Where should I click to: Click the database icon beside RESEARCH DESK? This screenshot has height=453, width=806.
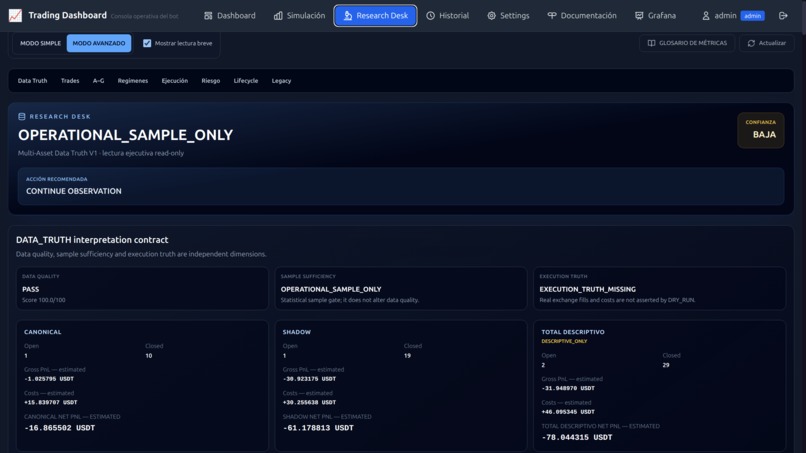[x=22, y=117]
